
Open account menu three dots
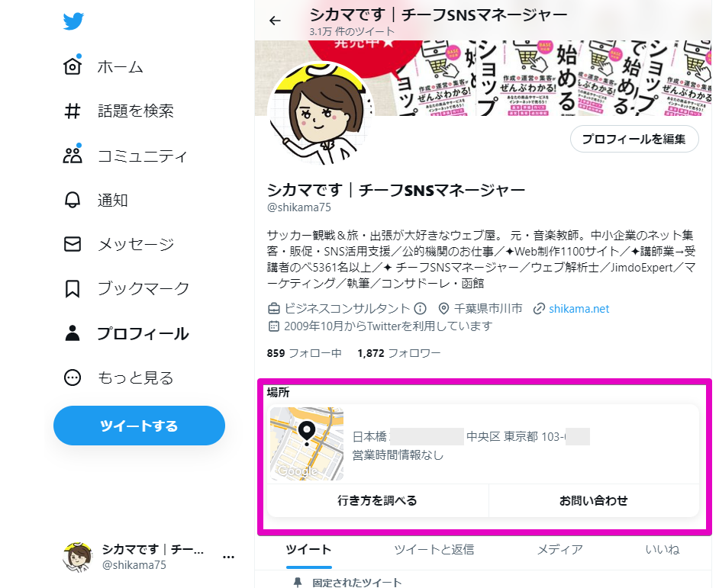pos(228,557)
